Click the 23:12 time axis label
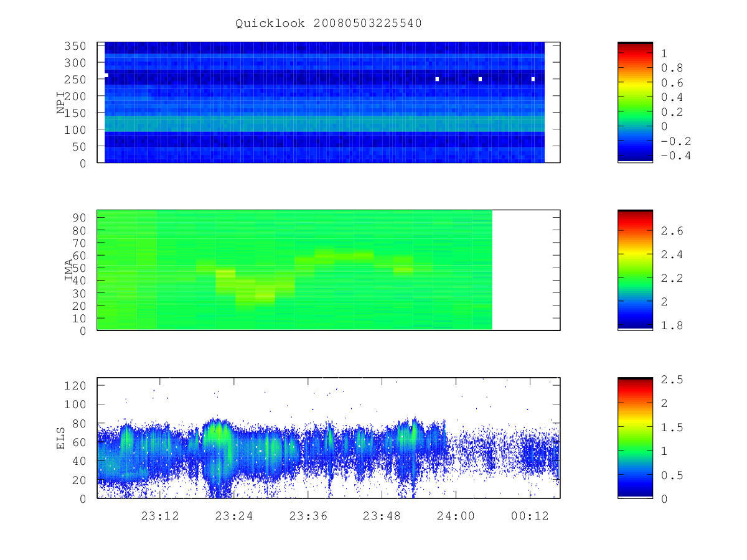 tap(161, 516)
